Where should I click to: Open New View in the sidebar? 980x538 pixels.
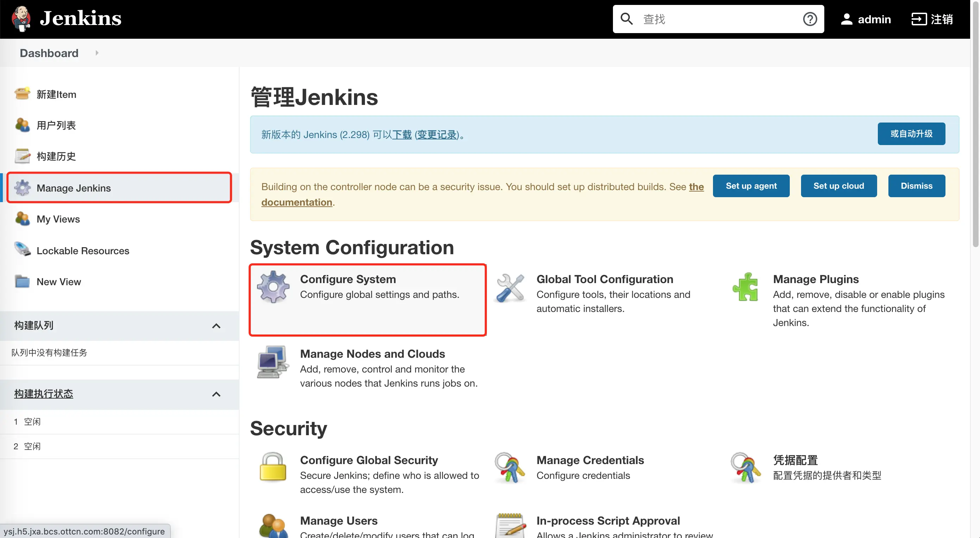(x=58, y=282)
